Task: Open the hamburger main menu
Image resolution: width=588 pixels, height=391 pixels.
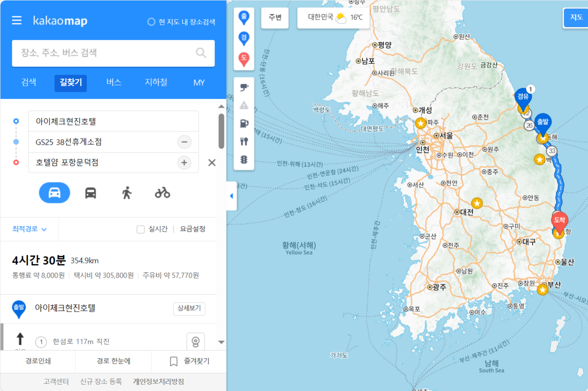Action: [17, 21]
